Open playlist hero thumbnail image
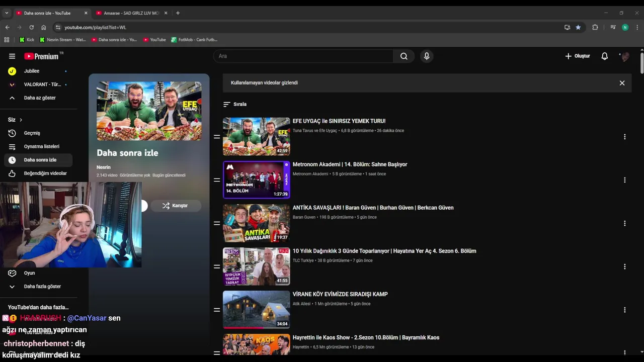Viewport: 644px width, 362px height. click(x=149, y=111)
